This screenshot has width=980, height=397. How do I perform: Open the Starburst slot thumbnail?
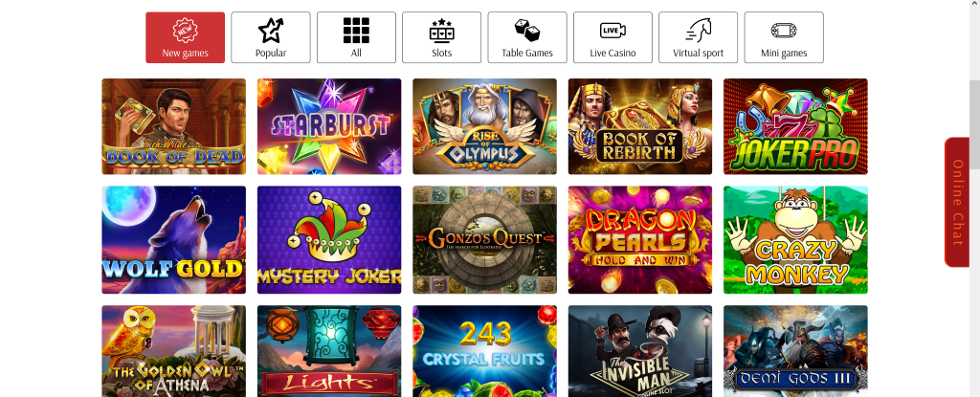click(x=329, y=126)
